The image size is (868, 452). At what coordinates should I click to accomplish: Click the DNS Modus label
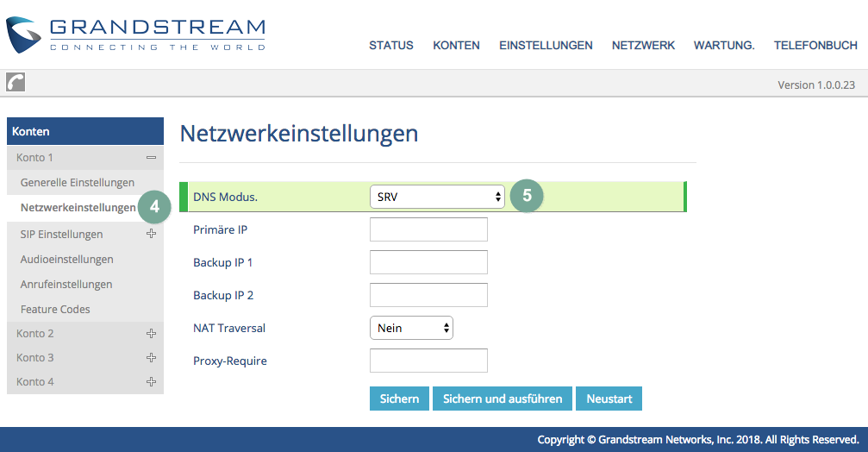point(225,197)
